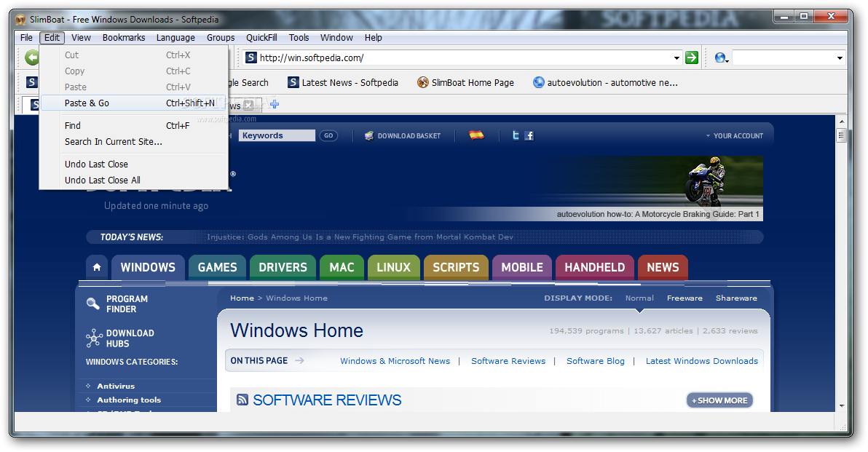Expand the address bar history dropdown
868x452 pixels.
tap(676, 58)
